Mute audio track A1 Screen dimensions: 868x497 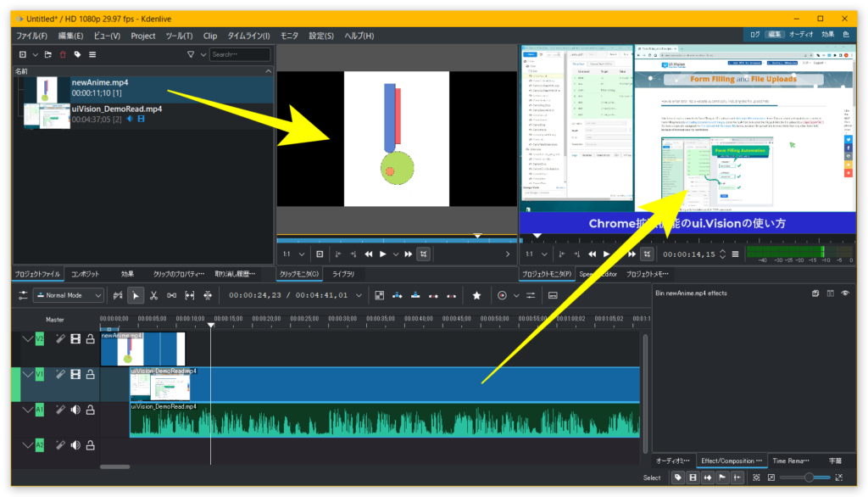75,410
